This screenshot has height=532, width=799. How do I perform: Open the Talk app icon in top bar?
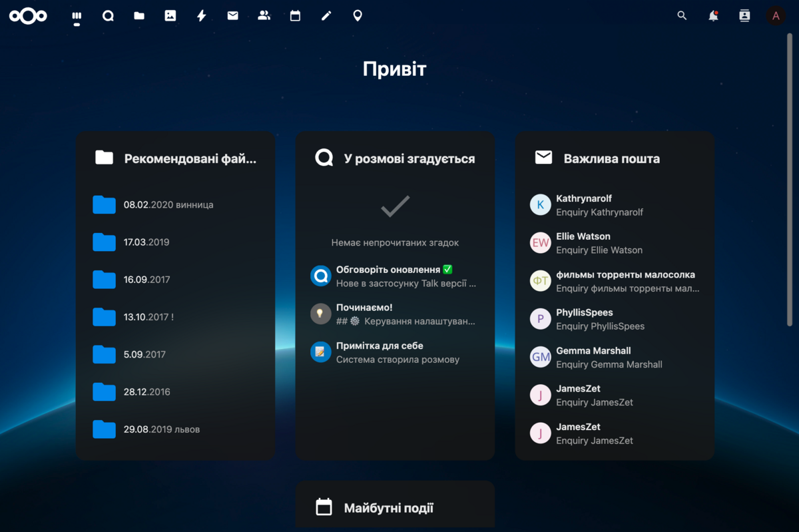[108, 16]
